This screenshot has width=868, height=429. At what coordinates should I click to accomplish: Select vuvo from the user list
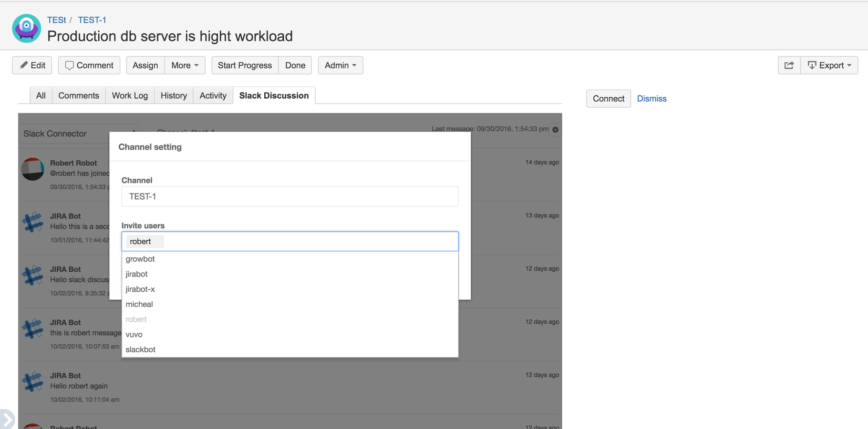290,335
